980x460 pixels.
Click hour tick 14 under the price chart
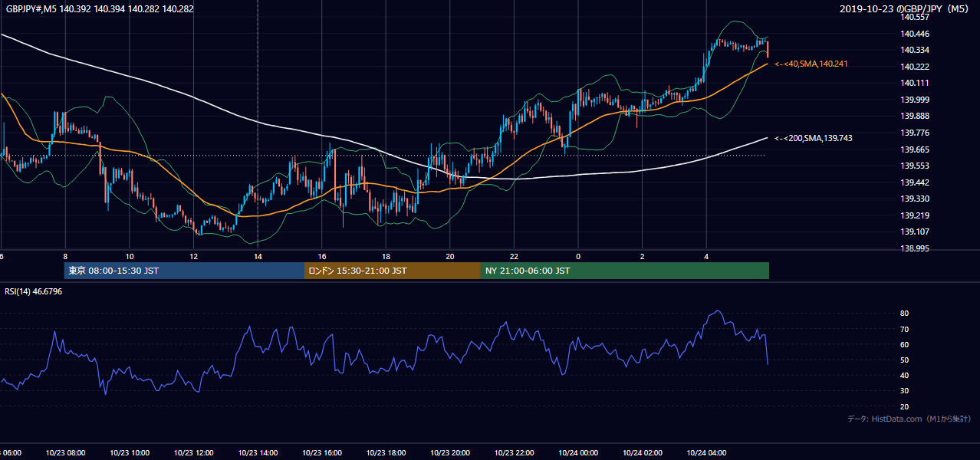(258, 256)
